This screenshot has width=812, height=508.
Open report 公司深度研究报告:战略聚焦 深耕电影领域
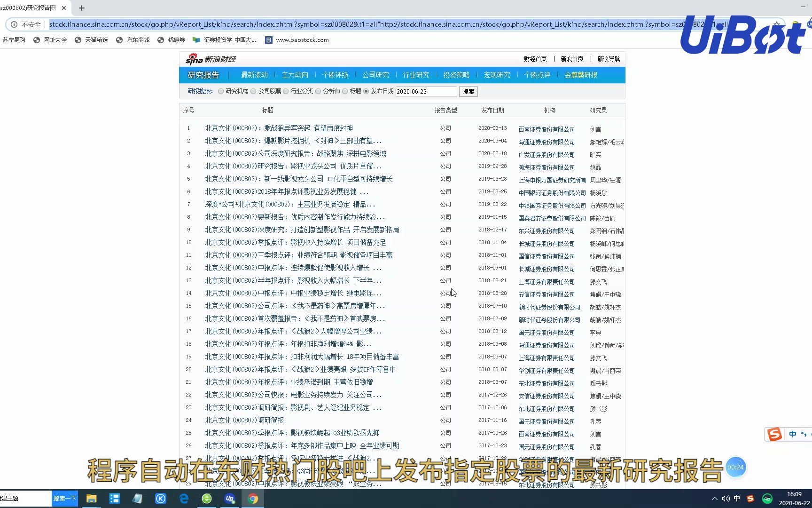pyautogui.click(x=295, y=153)
